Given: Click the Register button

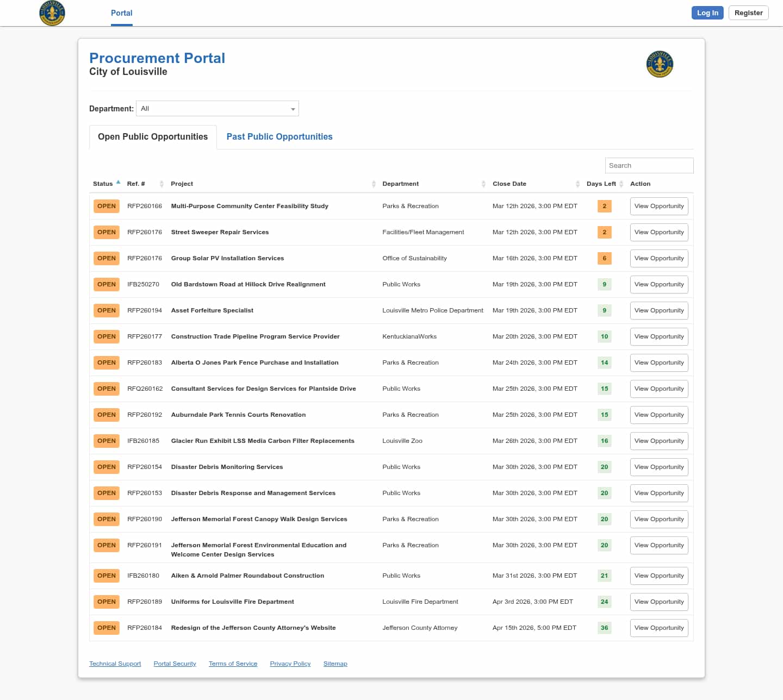Looking at the screenshot, I should coord(748,13).
